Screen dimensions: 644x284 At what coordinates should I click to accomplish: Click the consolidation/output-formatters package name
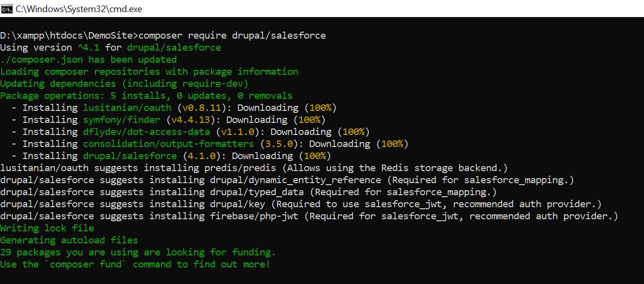pyautogui.click(x=169, y=144)
